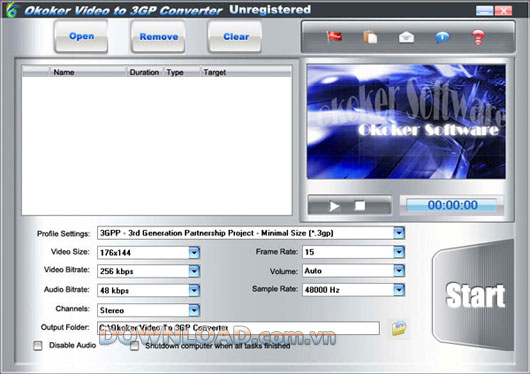The height and width of the screenshot is (374, 530).
Task: Click the Duration column header
Action: [145, 72]
